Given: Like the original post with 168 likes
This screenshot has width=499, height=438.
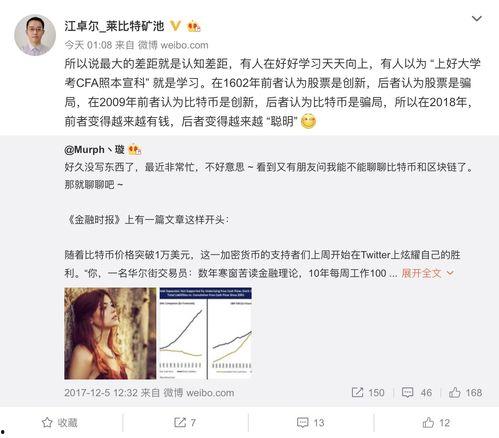Looking at the screenshot, I should click(x=465, y=392).
